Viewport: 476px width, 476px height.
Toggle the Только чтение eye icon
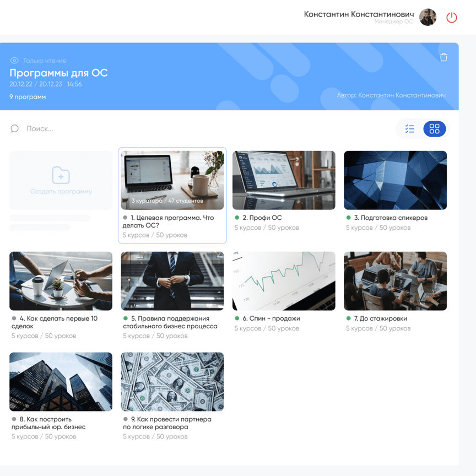click(x=14, y=61)
